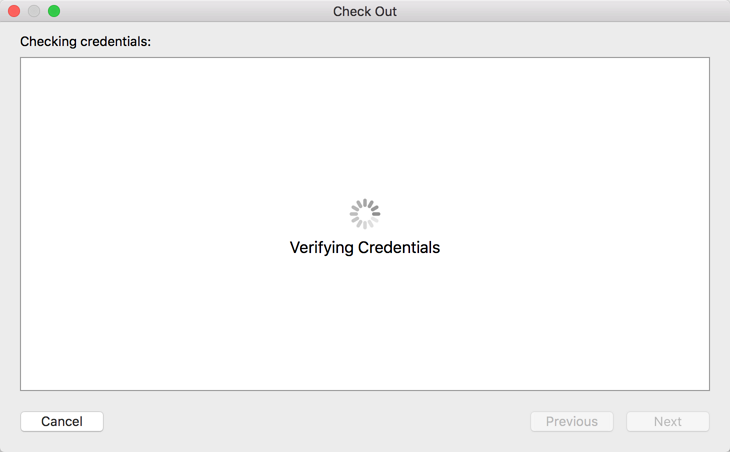Screen dimensions: 730x452
Task: Cancel the credentials check
Action: click(x=62, y=421)
